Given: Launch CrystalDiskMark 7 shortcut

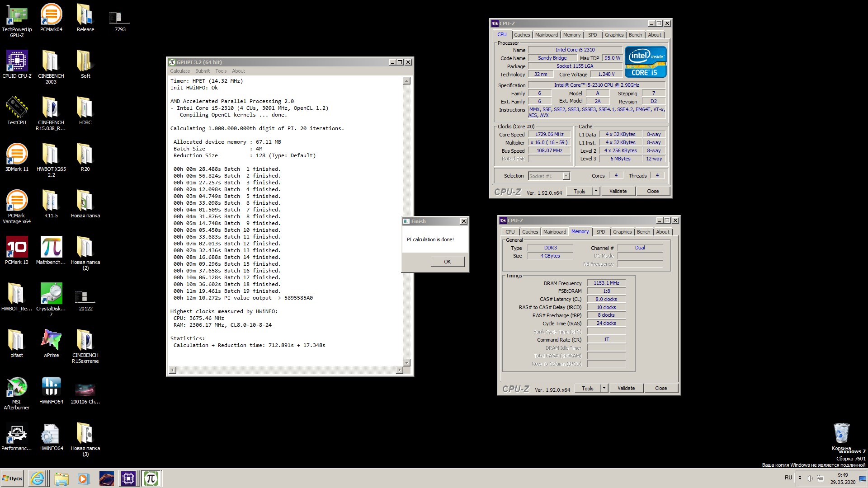Looking at the screenshot, I should point(51,300).
